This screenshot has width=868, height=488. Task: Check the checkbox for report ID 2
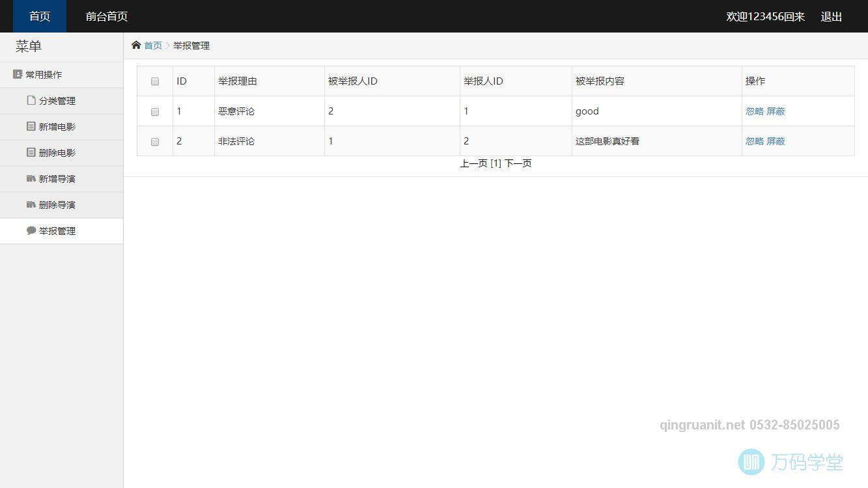pyautogui.click(x=154, y=141)
